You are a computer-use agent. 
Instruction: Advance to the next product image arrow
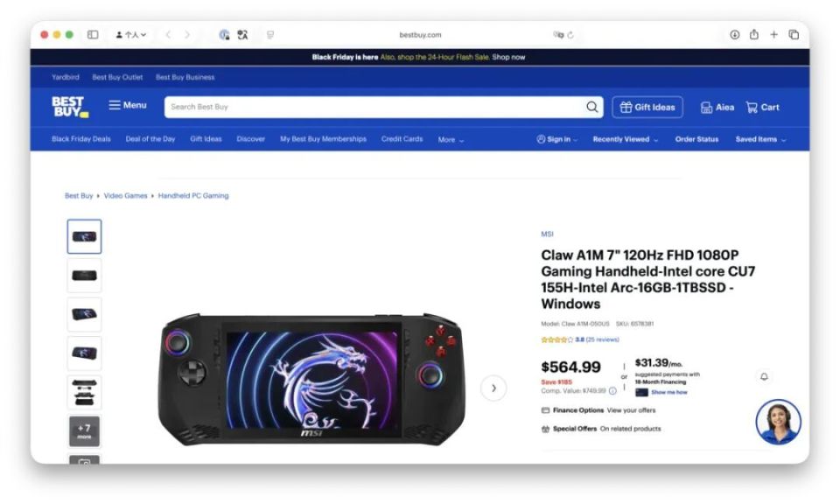(493, 388)
